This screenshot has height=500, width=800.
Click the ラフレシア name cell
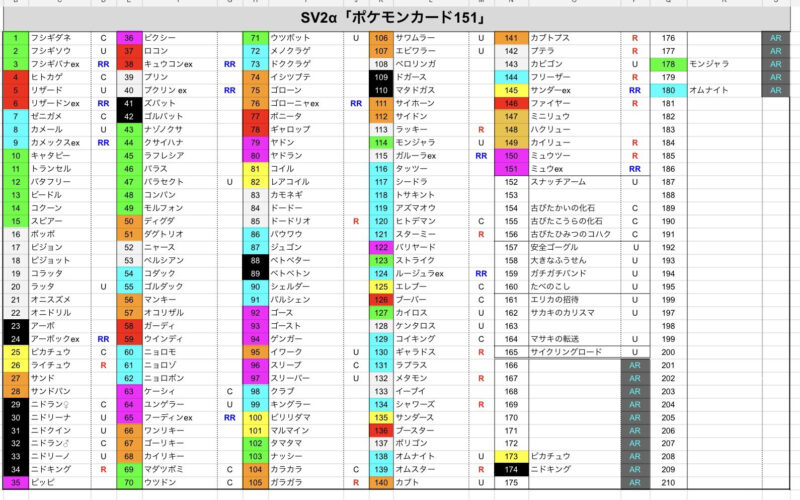pyautogui.click(x=180, y=156)
